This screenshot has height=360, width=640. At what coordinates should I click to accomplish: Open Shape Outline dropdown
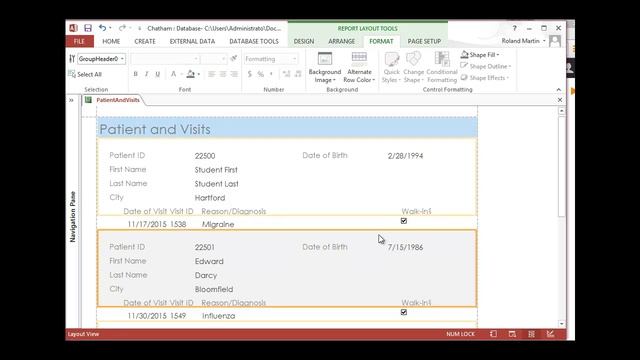(x=486, y=66)
